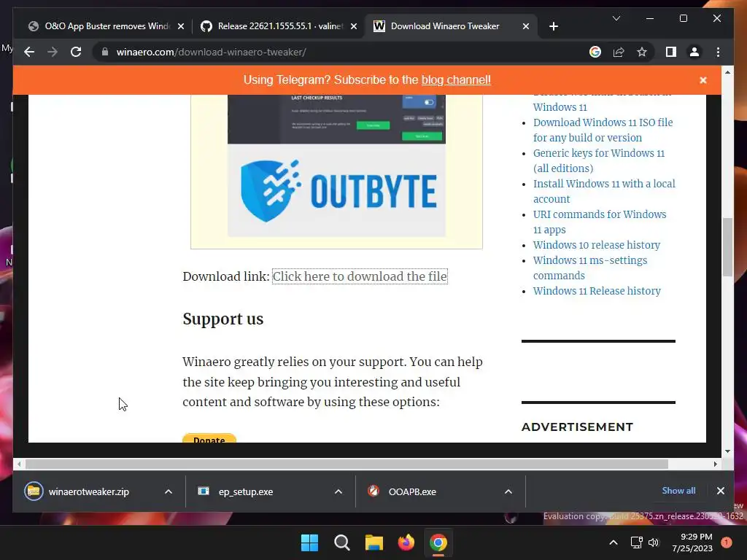The image size is (747, 560).
Task: Share this page via share icon
Action: [x=619, y=52]
